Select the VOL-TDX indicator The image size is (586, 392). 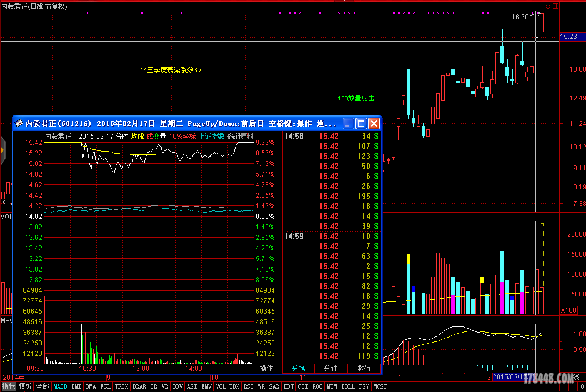pyautogui.click(x=227, y=387)
